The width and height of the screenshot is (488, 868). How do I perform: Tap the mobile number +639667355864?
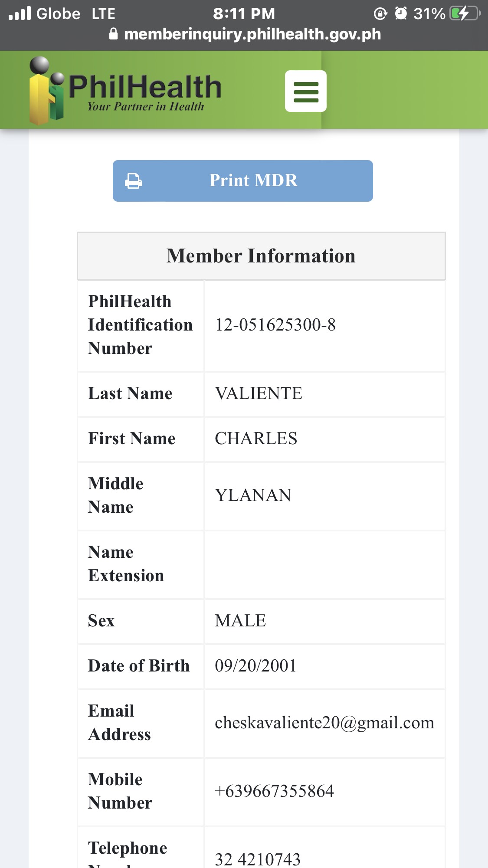(x=274, y=791)
